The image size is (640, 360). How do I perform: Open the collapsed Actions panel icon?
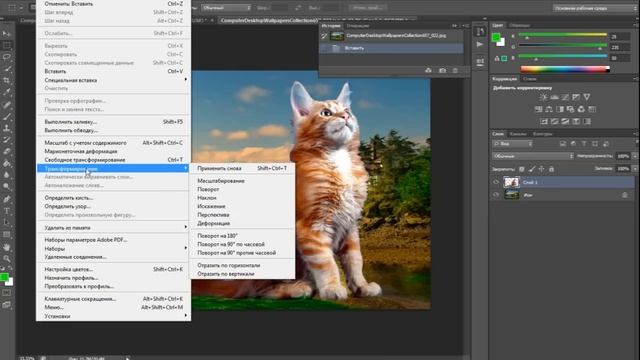click(480, 44)
